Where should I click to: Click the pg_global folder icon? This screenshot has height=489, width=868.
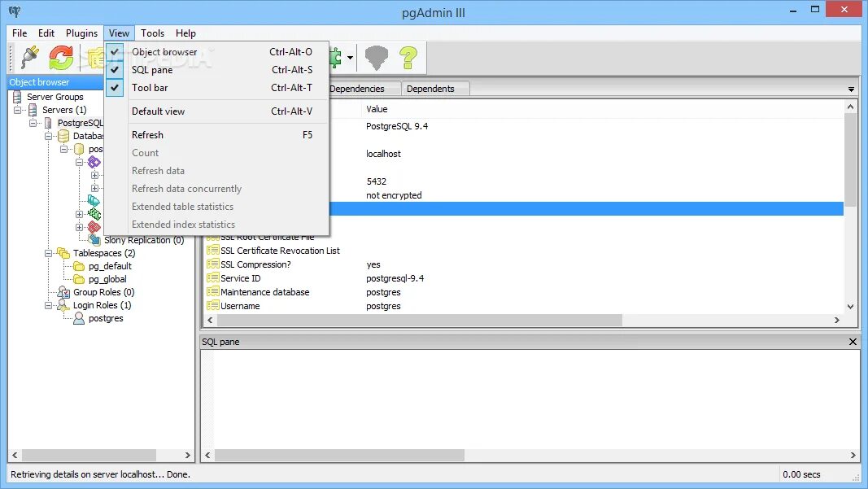click(x=79, y=279)
